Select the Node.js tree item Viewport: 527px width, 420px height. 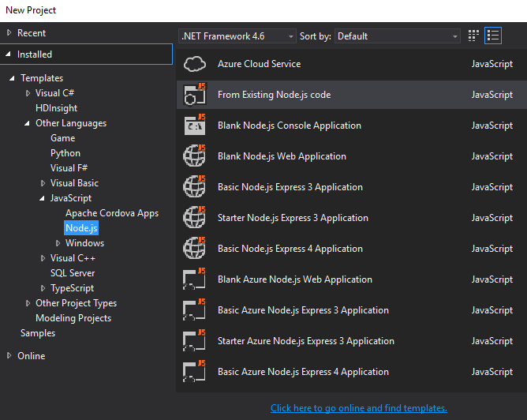coord(81,228)
